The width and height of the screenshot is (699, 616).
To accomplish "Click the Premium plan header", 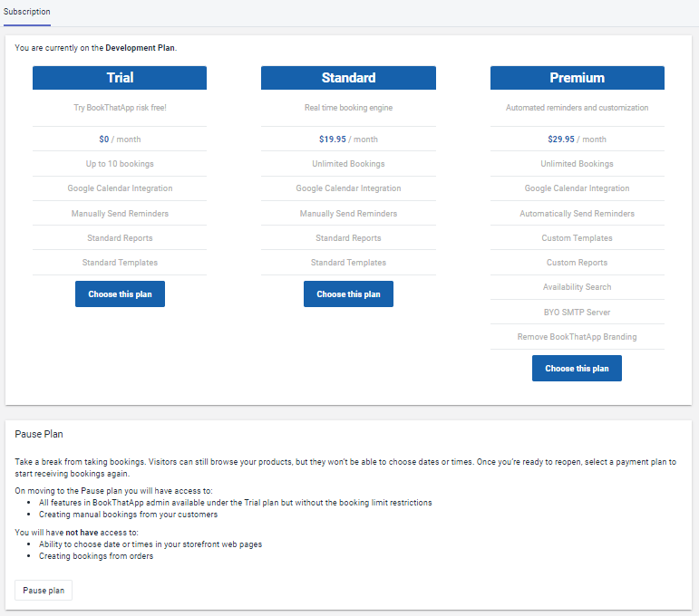I will pyautogui.click(x=578, y=78).
